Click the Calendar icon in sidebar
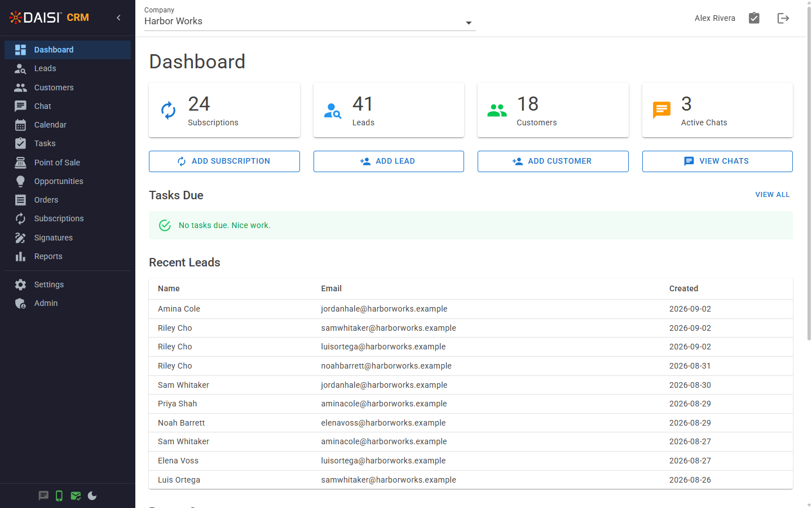Screen dimensions: 812x508 (x=20, y=125)
